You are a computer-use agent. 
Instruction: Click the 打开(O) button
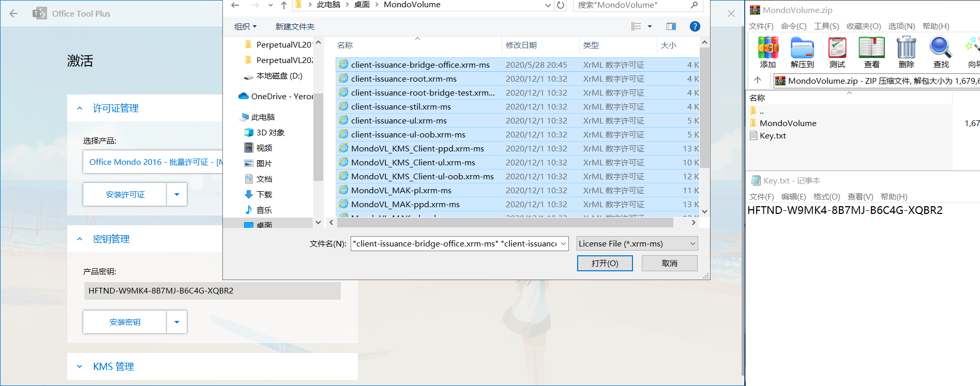[x=605, y=263]
